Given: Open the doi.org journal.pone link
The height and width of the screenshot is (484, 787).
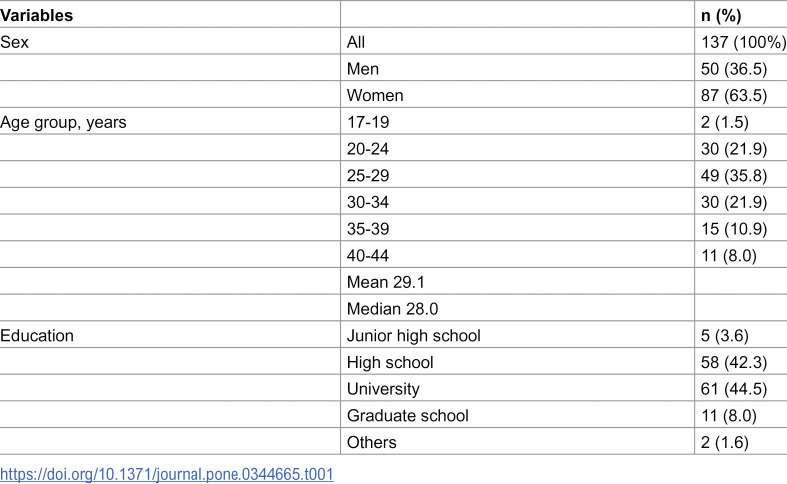Looking at the screenshot, I should [167, 474].
